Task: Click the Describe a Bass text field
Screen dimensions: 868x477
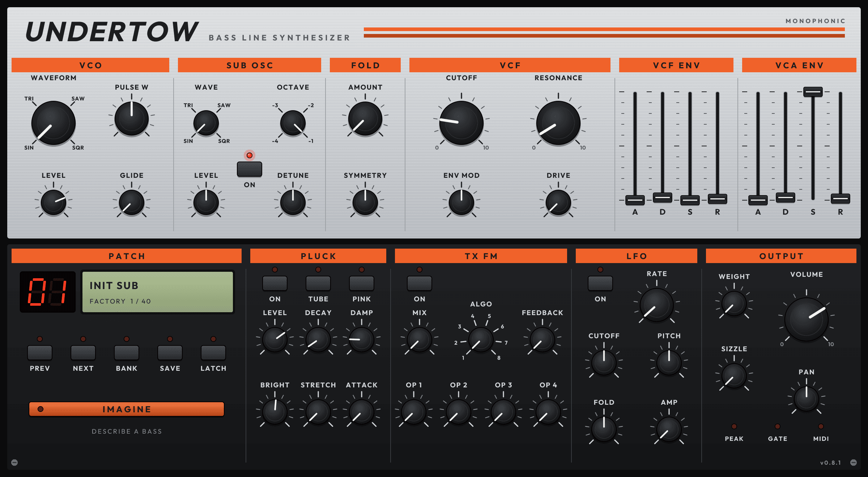Action: 127,431
